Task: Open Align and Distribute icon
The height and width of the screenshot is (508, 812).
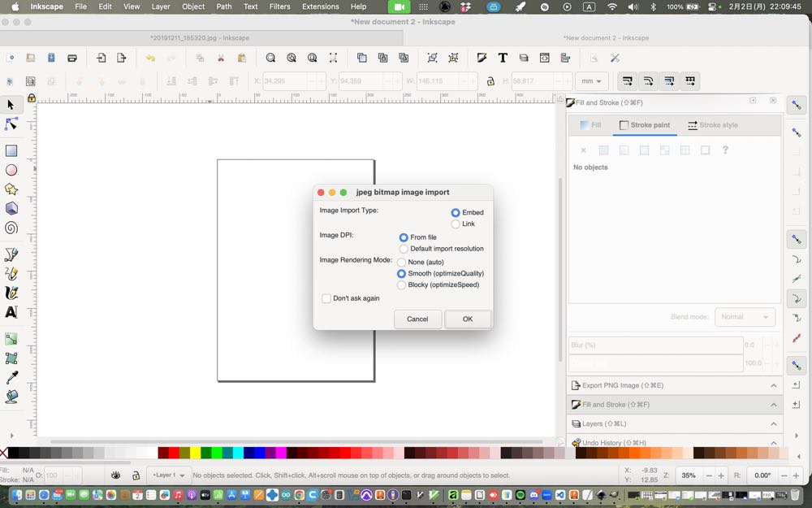Action: 565,58
